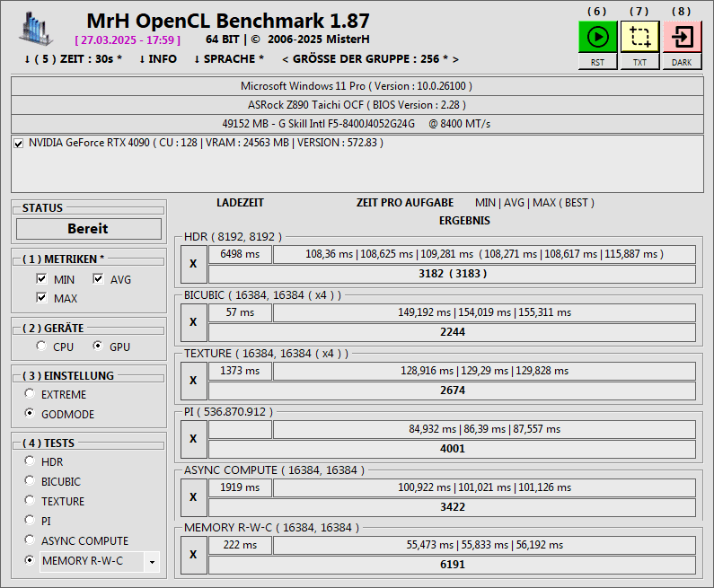
Task: Open the INFO menu
Action: pos(157,59)
